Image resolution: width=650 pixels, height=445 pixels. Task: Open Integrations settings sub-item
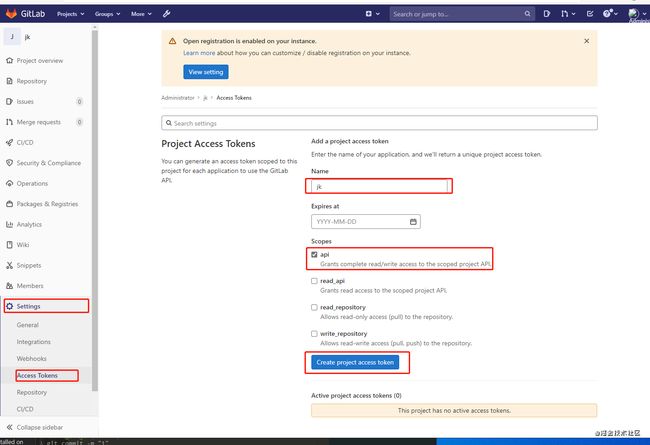coord(34,342)
